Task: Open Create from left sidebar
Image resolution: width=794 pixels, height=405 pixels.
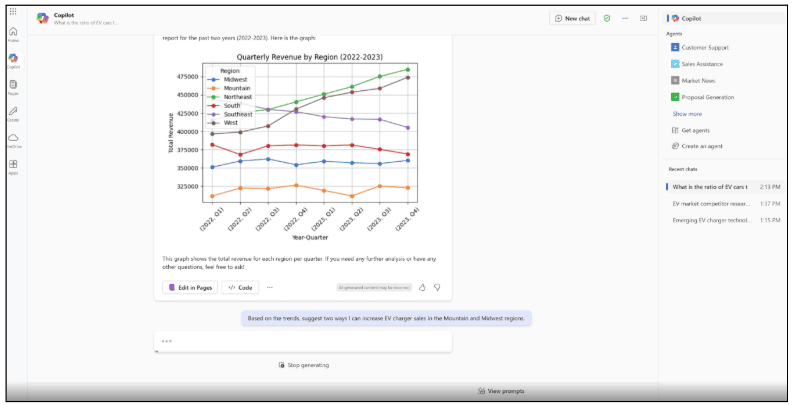Action: point(13,114)
